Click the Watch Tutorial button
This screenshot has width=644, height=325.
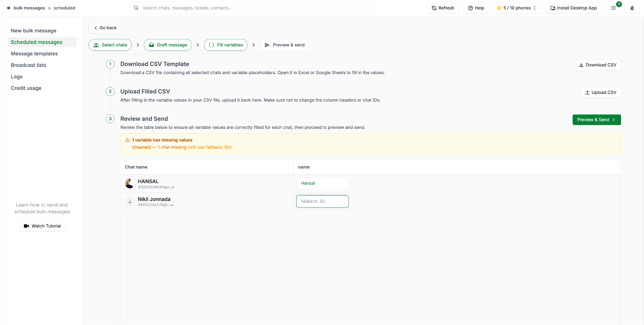[42, 226]
